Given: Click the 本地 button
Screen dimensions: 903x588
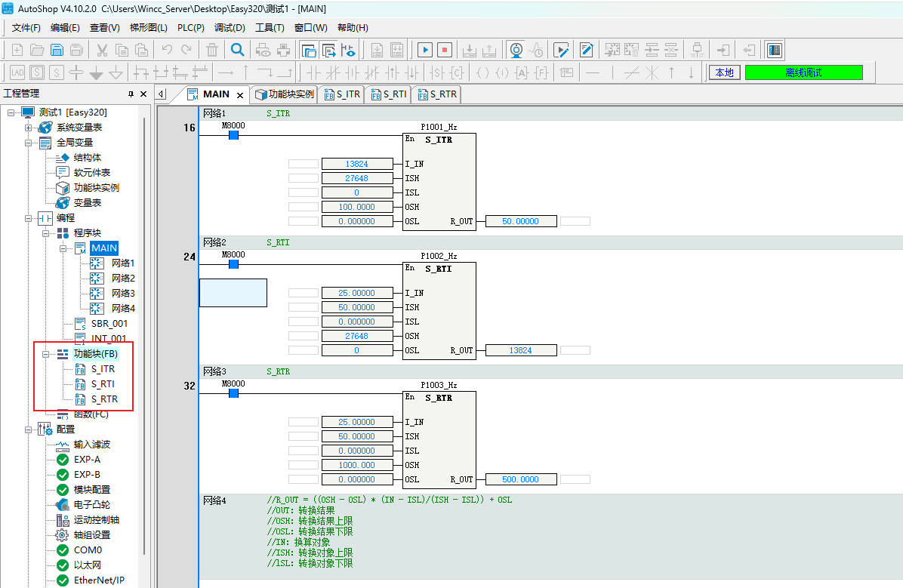Looking at the screenshot, I should [x=724, y=72].
